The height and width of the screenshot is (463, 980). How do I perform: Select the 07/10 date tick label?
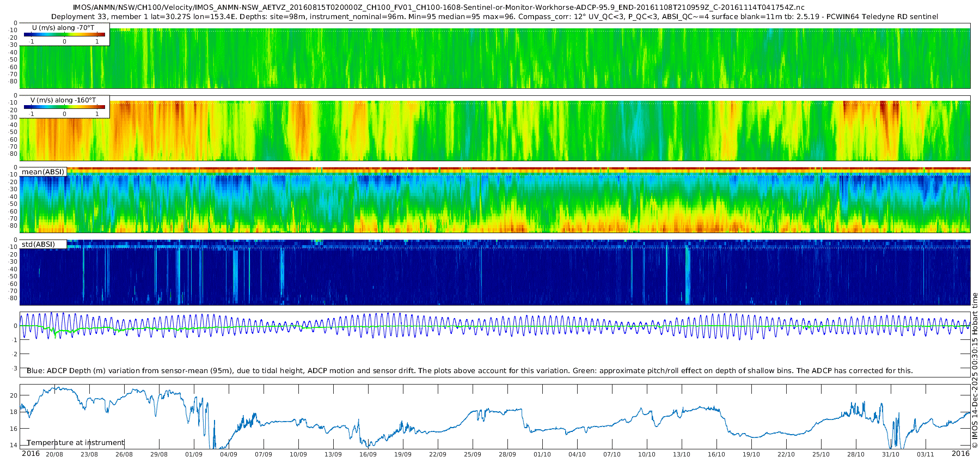pos(612,454)
